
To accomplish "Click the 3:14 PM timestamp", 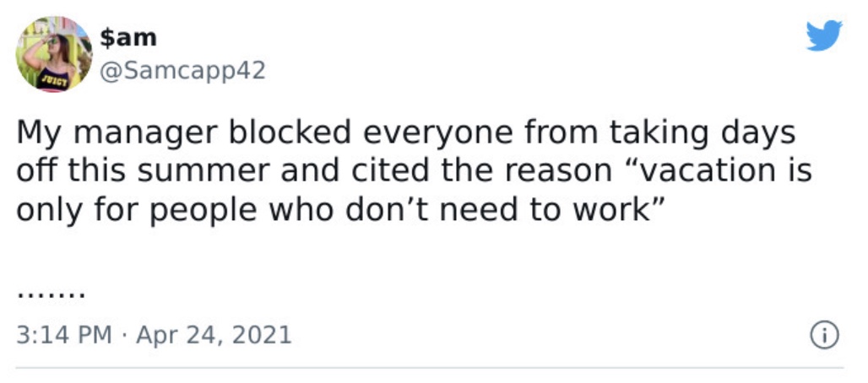I will coord(64,335).
